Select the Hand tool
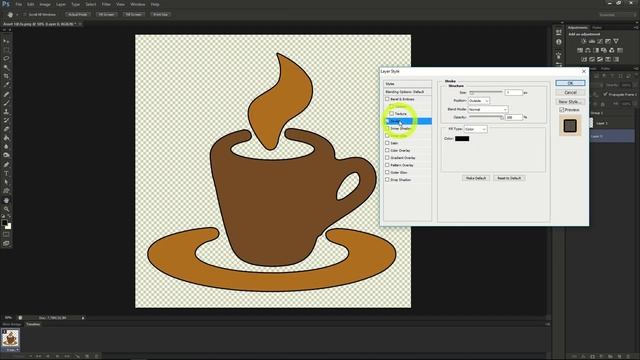 tap(6, 200)
